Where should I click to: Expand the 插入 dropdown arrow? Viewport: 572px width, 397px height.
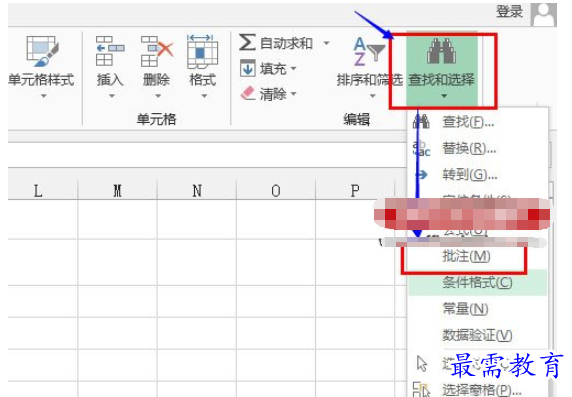(112, 96)
